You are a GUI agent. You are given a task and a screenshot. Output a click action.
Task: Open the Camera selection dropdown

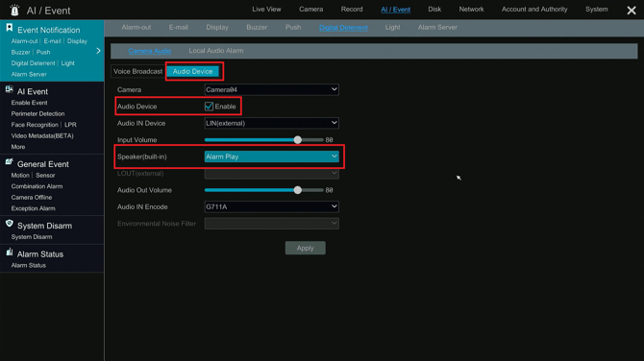[x=271, y=89]
